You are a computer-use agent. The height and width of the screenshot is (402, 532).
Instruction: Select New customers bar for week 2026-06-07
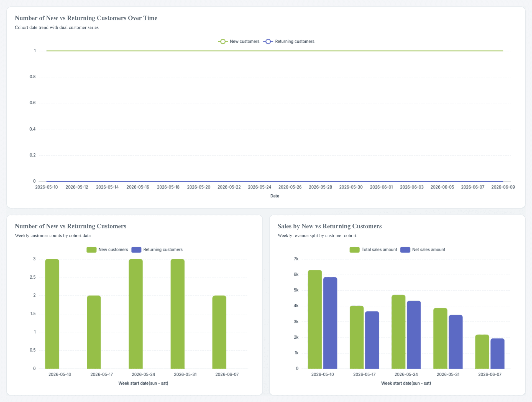[219, 332]
